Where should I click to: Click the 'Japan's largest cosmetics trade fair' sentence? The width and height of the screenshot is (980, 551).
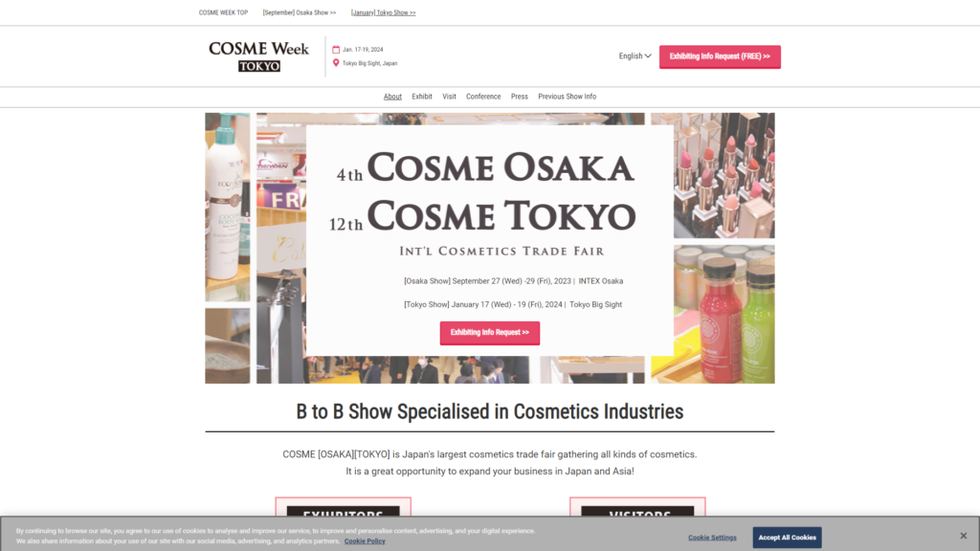(490, 454)
